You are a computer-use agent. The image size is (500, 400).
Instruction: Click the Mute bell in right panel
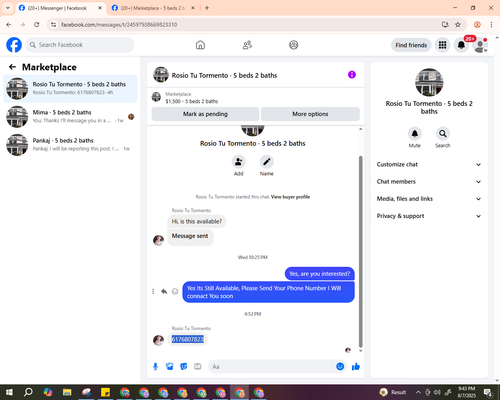(415, 134)
